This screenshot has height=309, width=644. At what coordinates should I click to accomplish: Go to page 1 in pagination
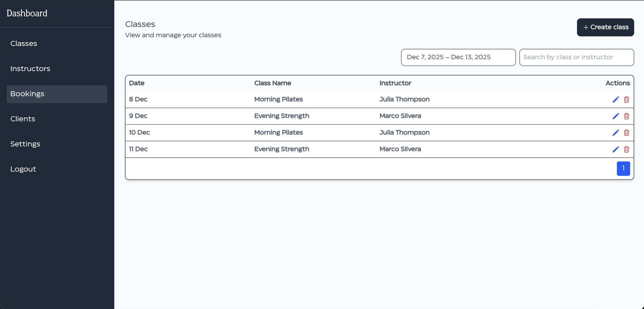(x=623, y=169)
